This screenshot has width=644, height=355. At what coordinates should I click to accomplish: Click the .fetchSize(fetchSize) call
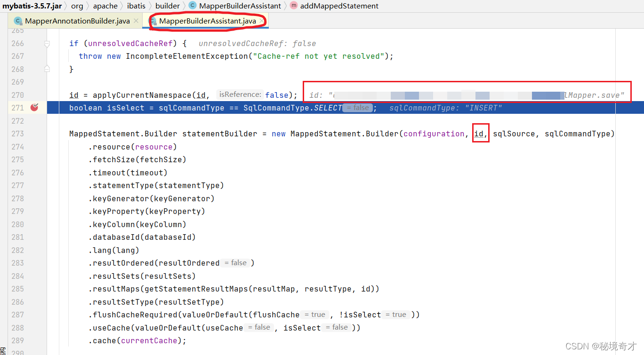point(137,160)
